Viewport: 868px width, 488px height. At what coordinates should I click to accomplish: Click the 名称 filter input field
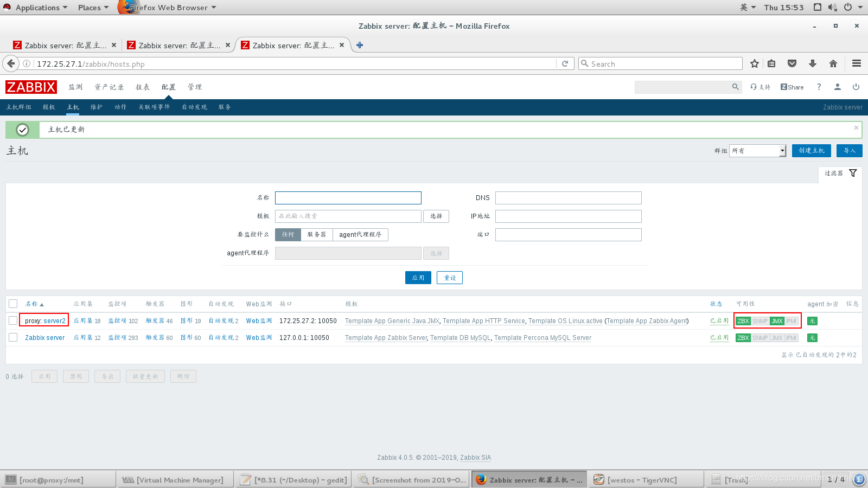(348, 198)
